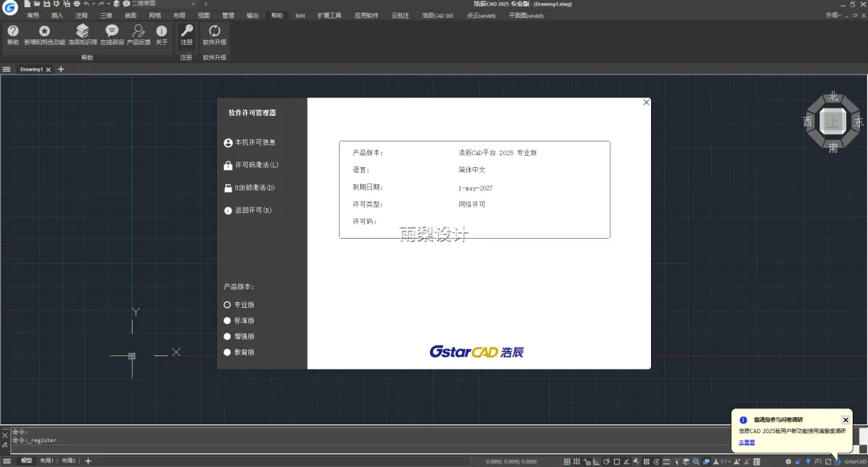Select 增强版 product version radio button
Image resolution: width=868 pixels, height=467 pixels.
click(x=227, y=337)
